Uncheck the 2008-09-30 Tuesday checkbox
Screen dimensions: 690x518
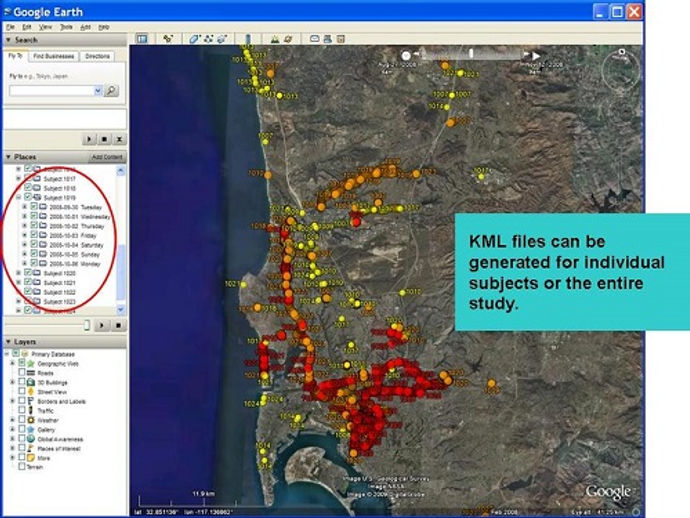(x=34, y=206)
